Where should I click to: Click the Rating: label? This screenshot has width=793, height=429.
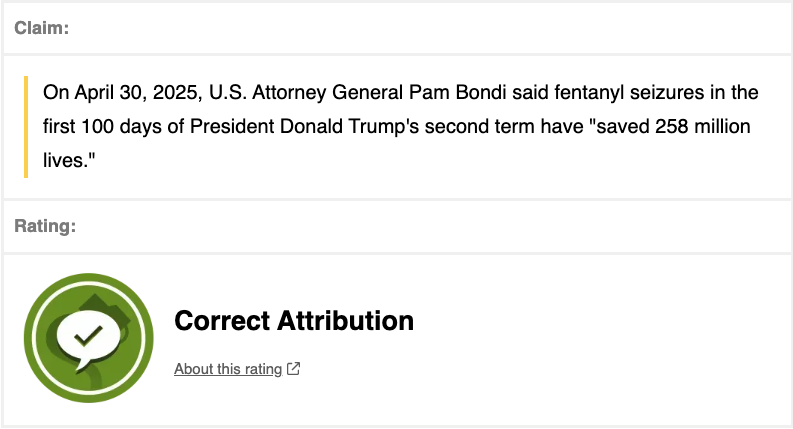pos(45,227)
